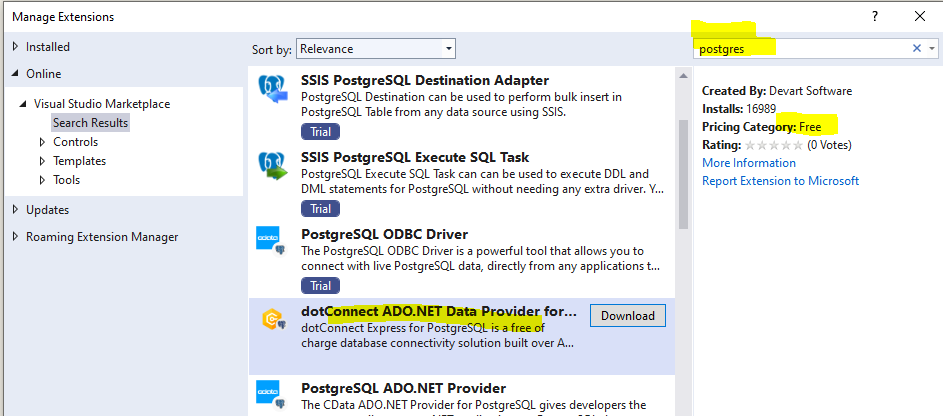Select Roaming Extension Manager tree item
Image resolution: width=943 pixels, height=416 pixels.
102,237
